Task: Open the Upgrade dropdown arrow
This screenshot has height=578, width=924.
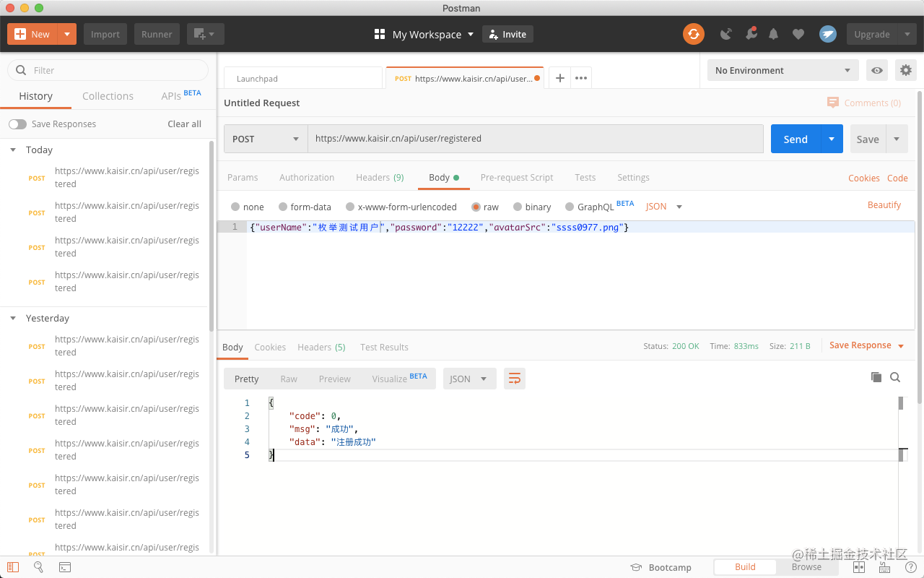Action: pyautogui.click(x=907, y=34)
